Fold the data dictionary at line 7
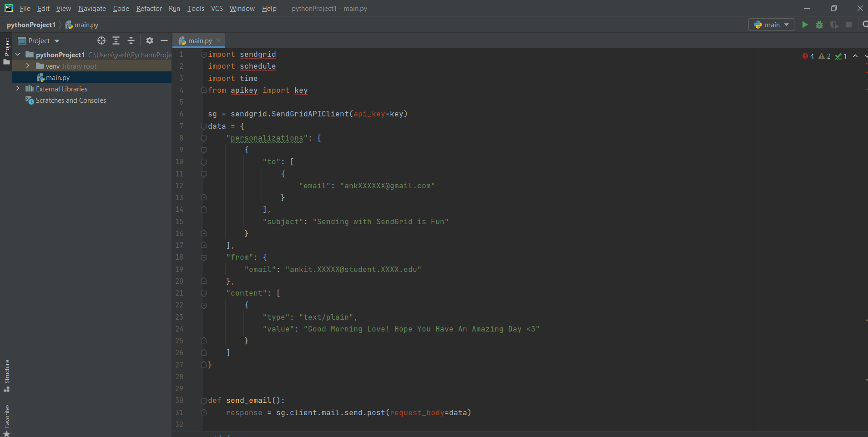Viewport: 868px width, 437px height. (204, 126)
